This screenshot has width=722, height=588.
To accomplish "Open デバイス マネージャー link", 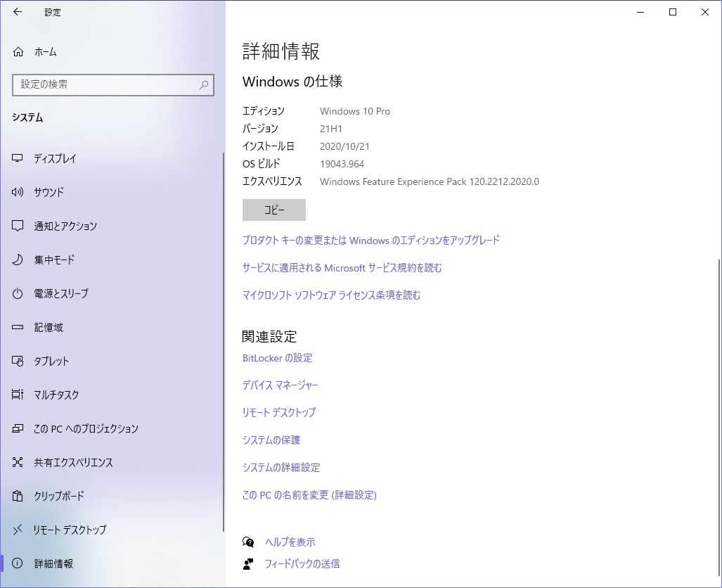I will [x=280, y=385].
